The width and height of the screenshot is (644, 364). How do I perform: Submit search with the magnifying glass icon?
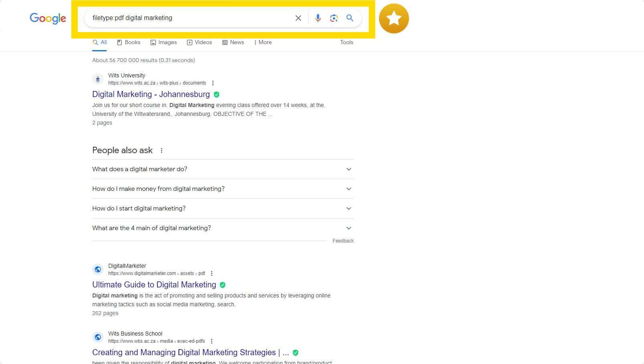350,18
